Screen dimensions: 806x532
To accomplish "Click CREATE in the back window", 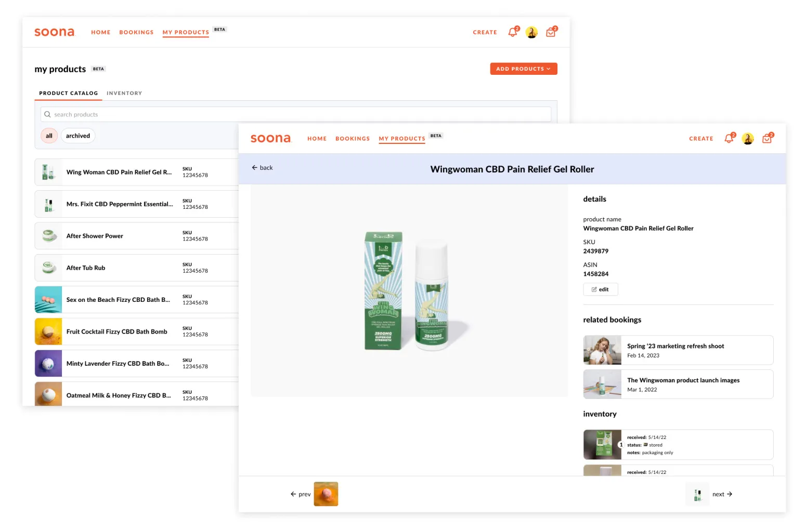I will pos(485,32).
